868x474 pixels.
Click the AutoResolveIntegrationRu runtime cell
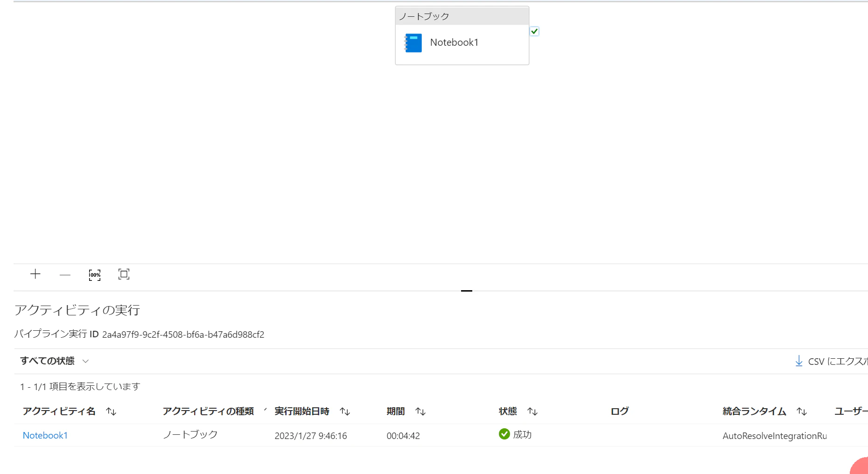pos(775,436)
